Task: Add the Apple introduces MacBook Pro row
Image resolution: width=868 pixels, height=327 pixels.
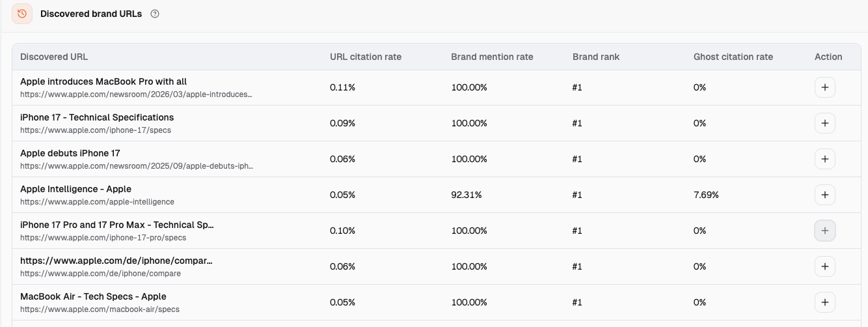Action: click(x=825, y=87)
